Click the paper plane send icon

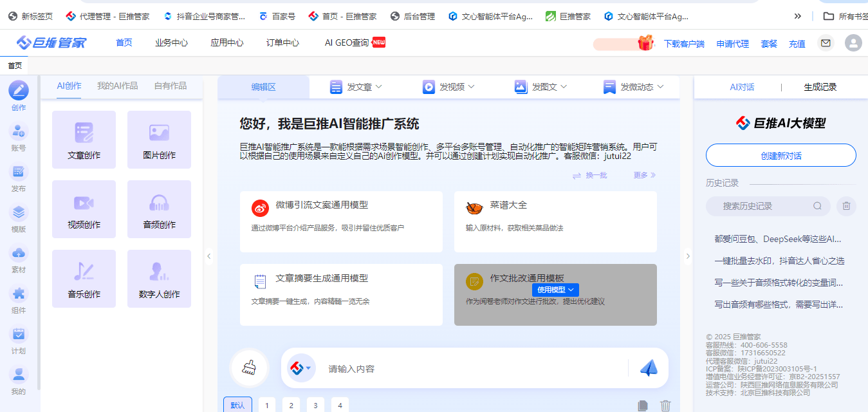pyautogui.click(x=649, y=368)
